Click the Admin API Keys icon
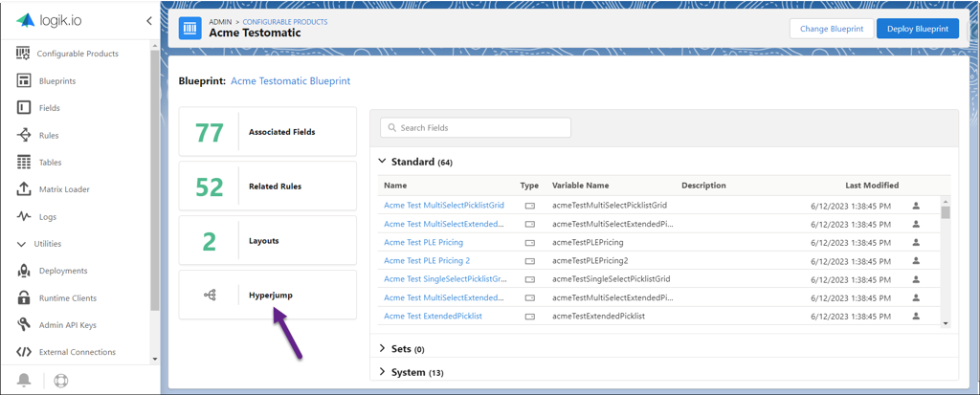Screen dimensions: 980x395 point(24,325)
